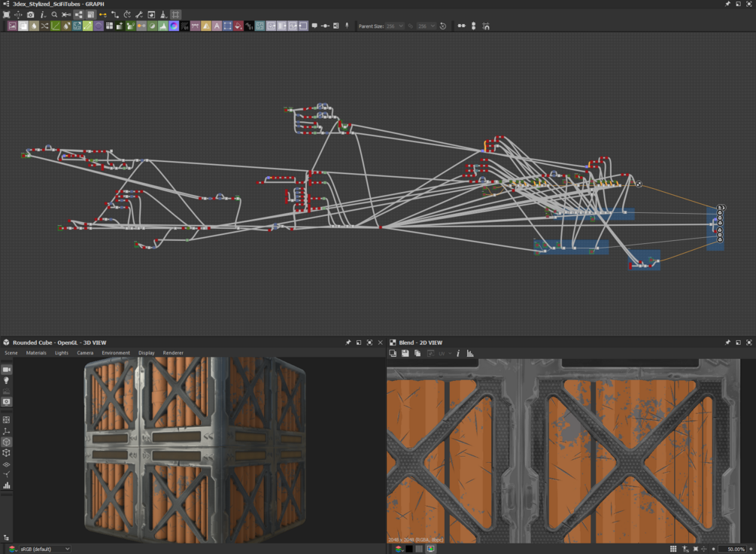Open the Renderer menu

tap(173, 352)
